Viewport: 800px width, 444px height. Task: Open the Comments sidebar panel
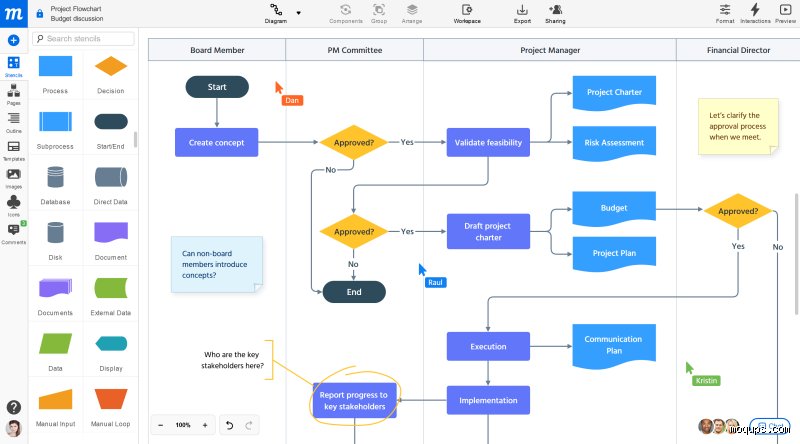coord(14,234)
